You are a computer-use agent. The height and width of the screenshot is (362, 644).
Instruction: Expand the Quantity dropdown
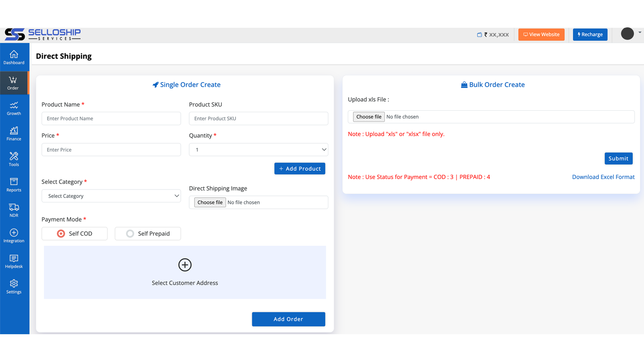click(258, 149)
